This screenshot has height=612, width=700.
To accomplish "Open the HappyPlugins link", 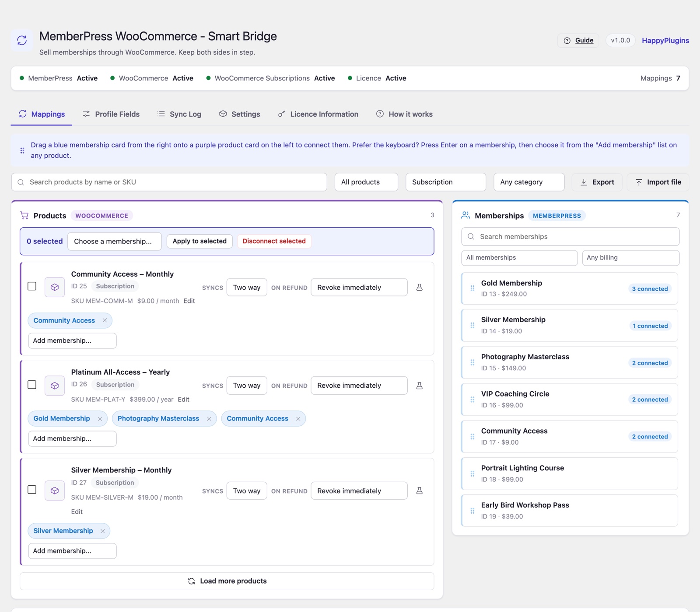I will click(x=665, y=41).
